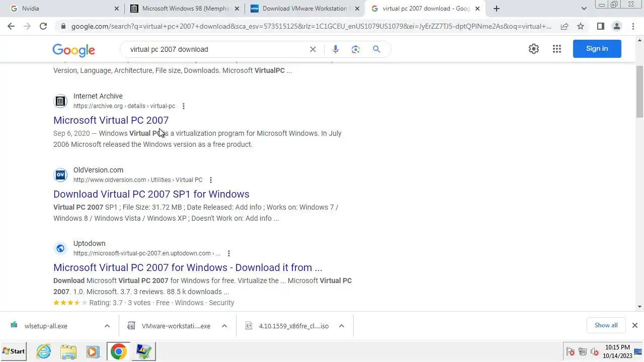Reload the current page
Screen dimensions: 644x362
tap(43, 26)
